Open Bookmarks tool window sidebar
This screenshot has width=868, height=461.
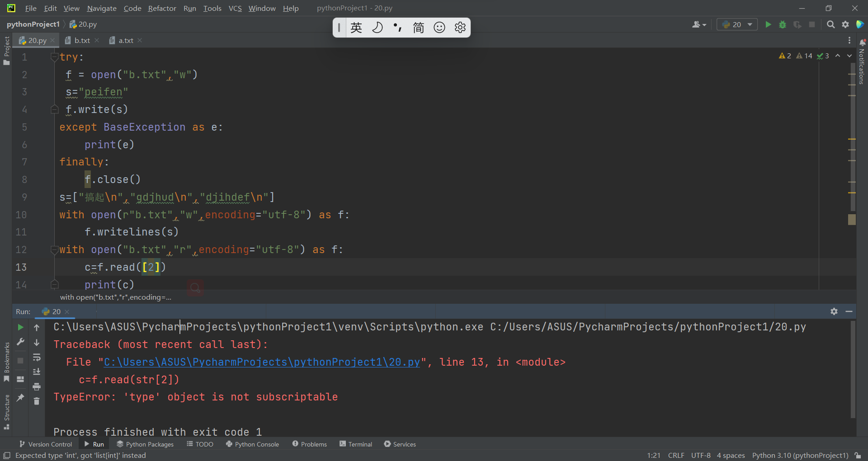click(6, 362)
